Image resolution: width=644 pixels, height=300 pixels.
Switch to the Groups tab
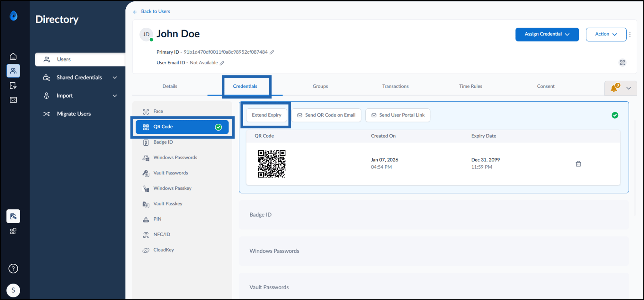[320, 86]
